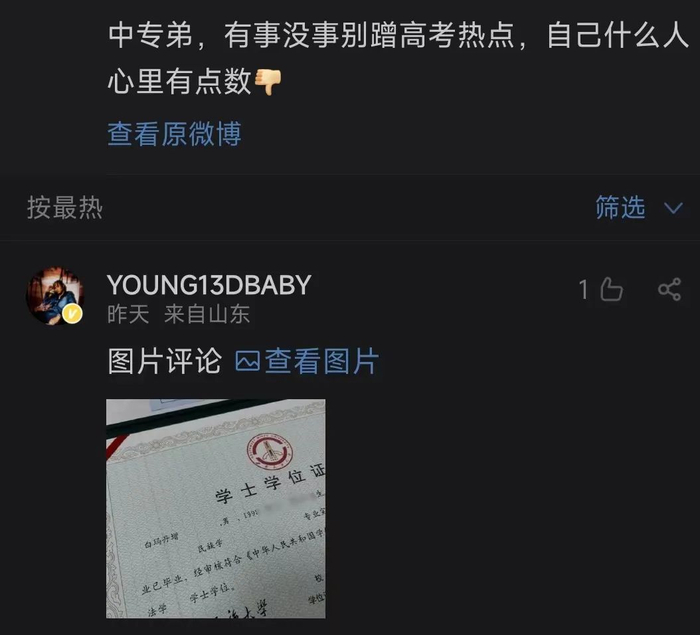Tap the yellow verified V badge
Image resolution: width=700 pixels, height=635 pixels.
72,314
